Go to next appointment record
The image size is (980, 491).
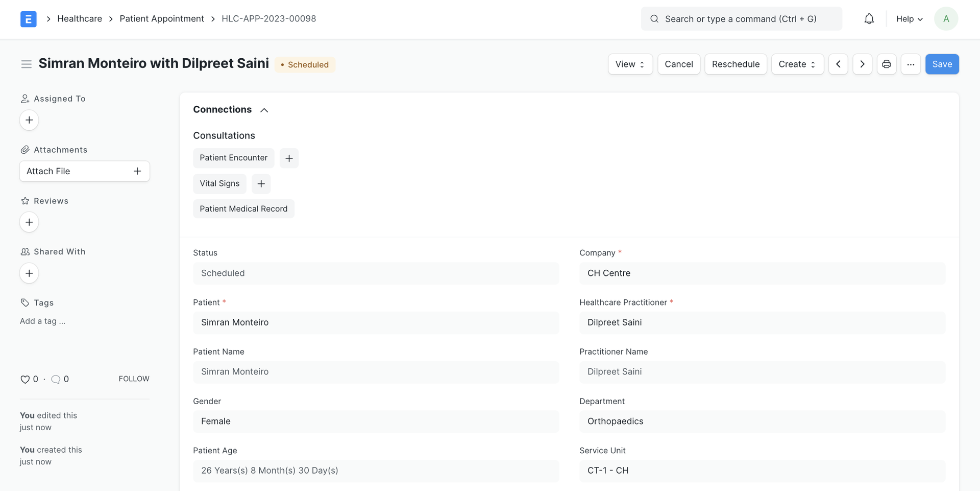[x=862, y=64]
